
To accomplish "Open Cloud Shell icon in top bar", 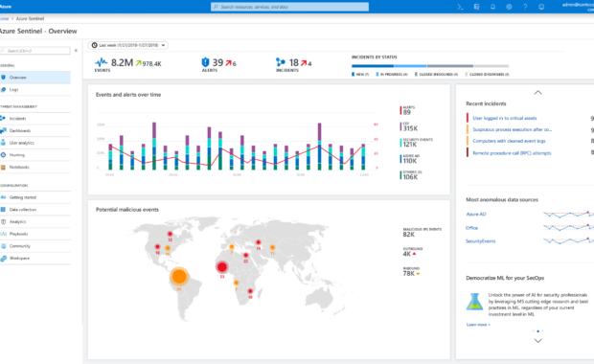I will (x=460, y=7).
